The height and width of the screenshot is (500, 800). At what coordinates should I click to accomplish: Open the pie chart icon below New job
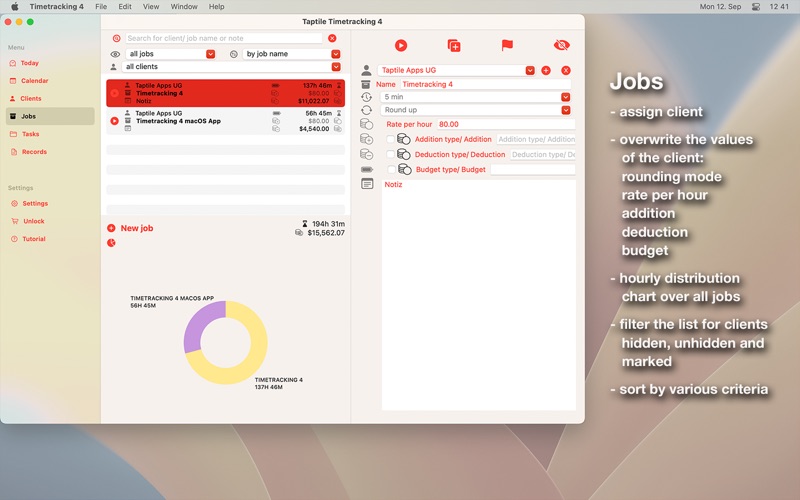(x=111, y=243)
